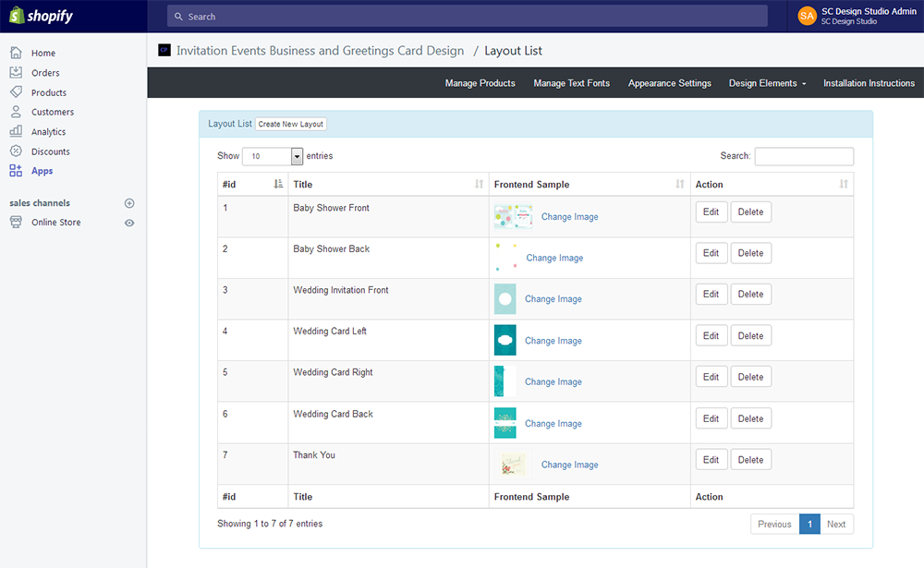The width and height of the screenshot is (924, 568).
Task: Change Image for Baby Shower Back
Action: [554, 258]
